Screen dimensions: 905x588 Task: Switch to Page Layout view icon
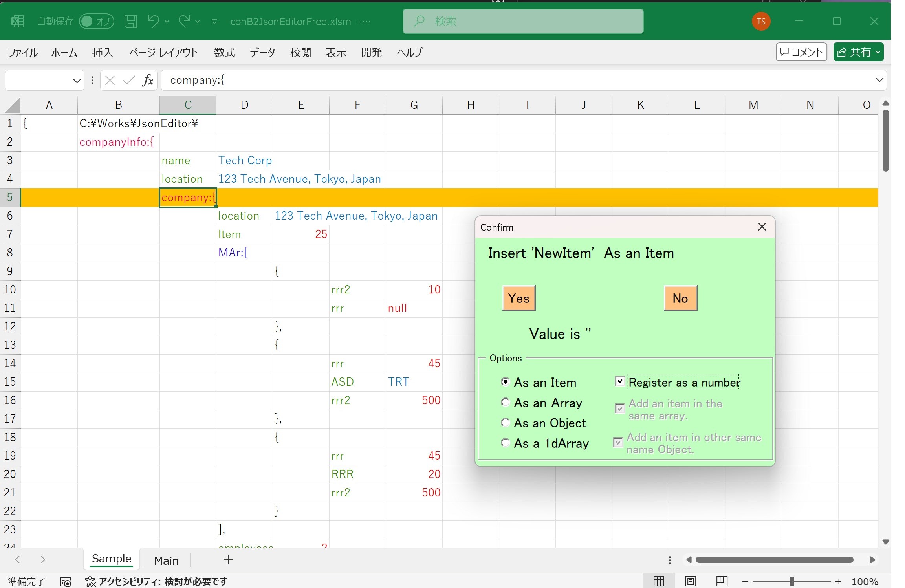tap(690, 581)
